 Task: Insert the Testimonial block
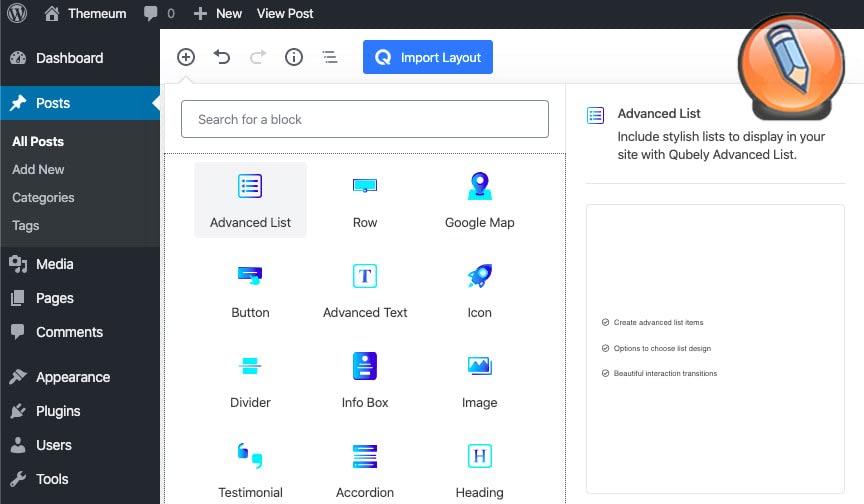250,470
